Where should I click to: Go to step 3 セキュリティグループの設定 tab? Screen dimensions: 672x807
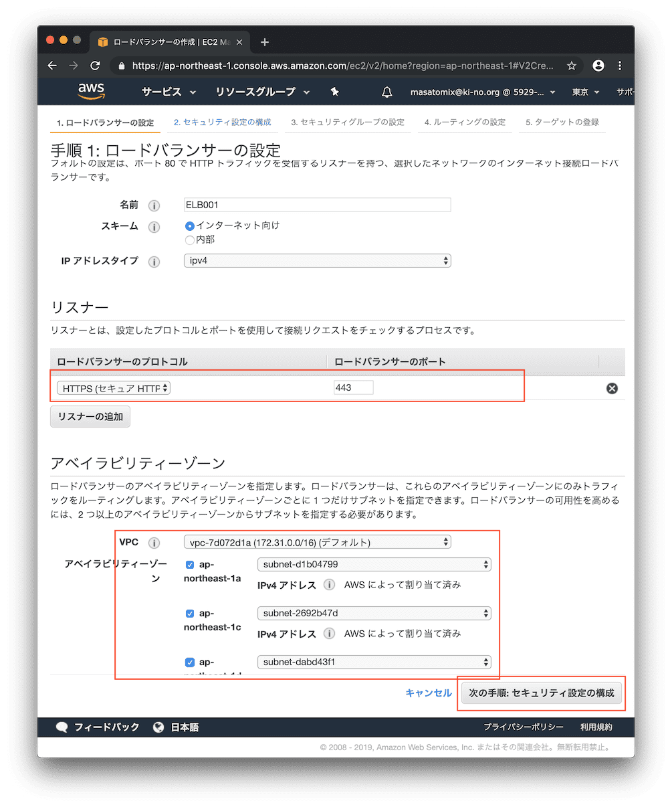[x=348, y=122]
